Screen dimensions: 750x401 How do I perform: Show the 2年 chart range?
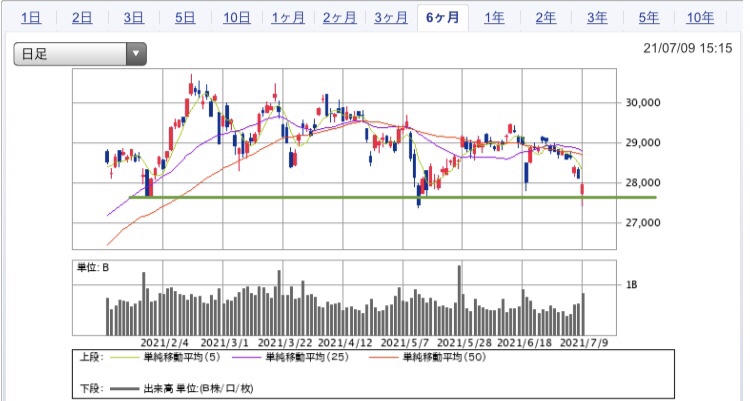point(546,18)
